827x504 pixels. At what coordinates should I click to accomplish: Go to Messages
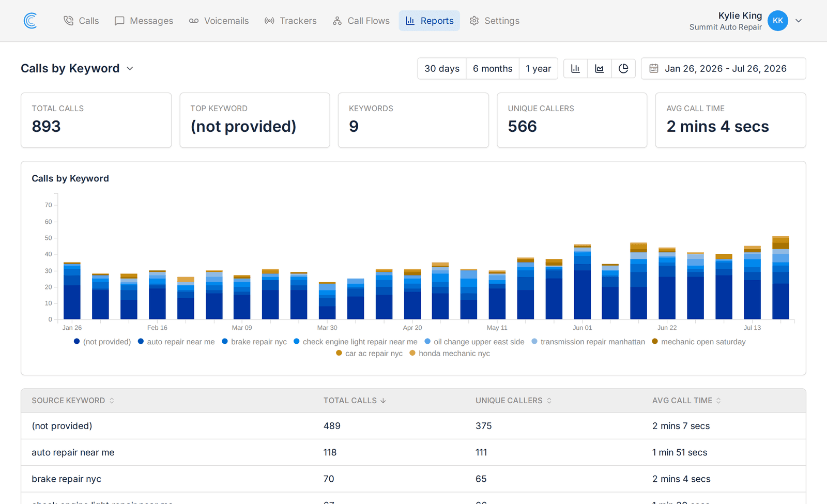[144, 21]
